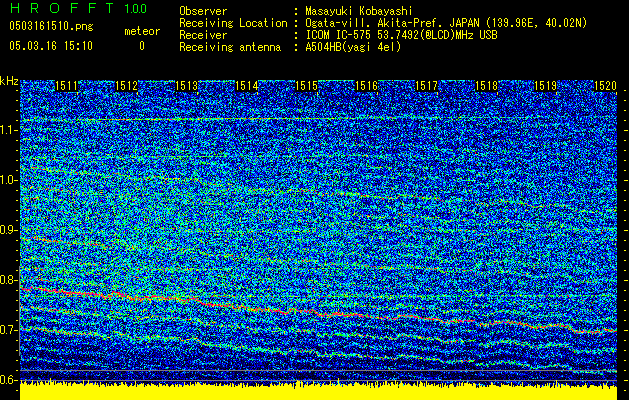This screenshot has width=629, height=400.
Task: Click the Observer label
Action: pos(203,11)
